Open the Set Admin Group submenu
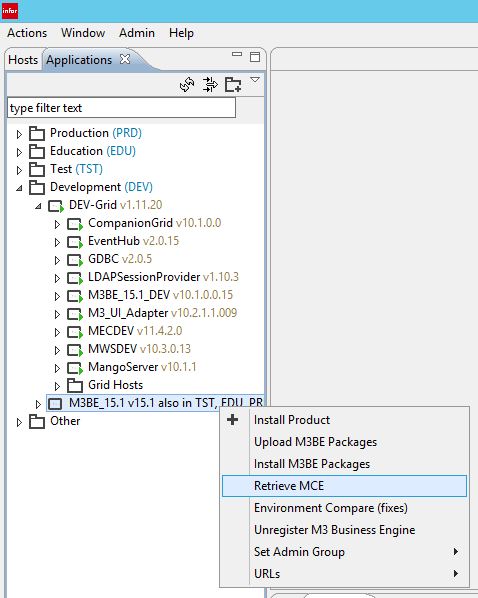 click(x=344, y=552)
